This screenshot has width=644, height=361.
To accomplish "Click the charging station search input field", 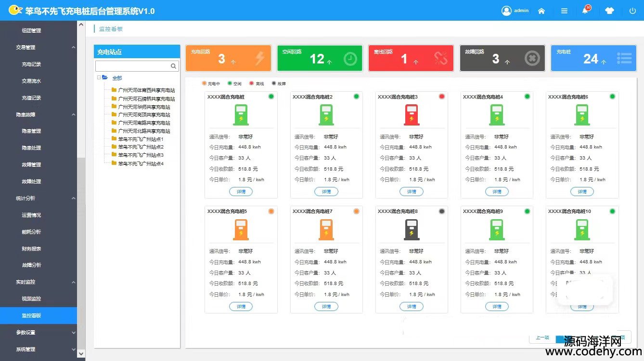I will [x=132, y=66].
